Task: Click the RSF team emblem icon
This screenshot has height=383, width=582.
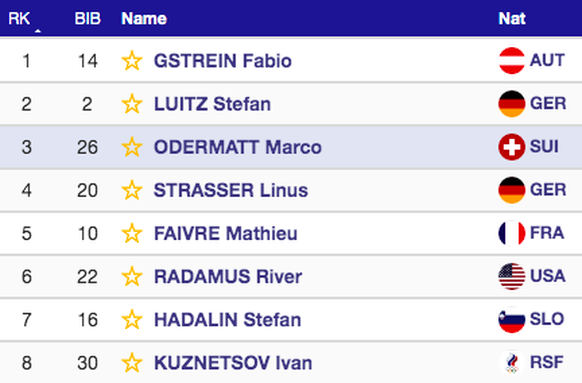Action: tap(511, 363)
